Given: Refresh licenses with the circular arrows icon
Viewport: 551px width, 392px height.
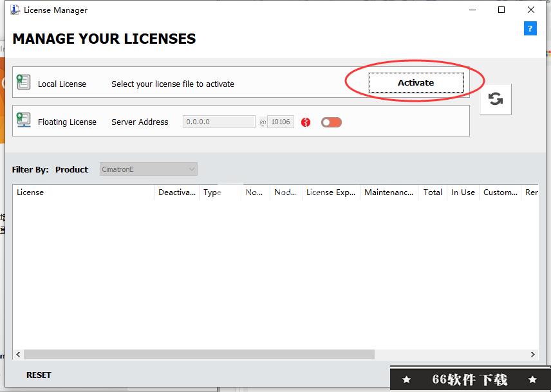Looking at the screenshot, I should pyautogui.click(x=495, y=98).
